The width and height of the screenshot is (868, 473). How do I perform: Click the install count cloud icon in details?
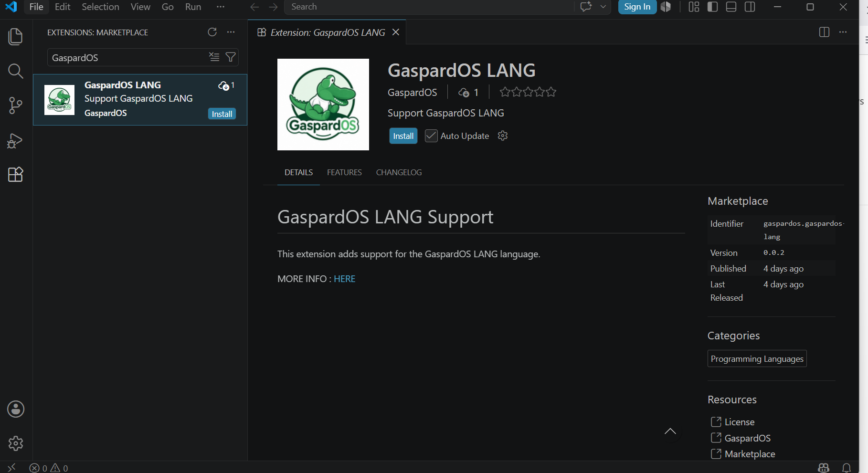tap(464, 93)
